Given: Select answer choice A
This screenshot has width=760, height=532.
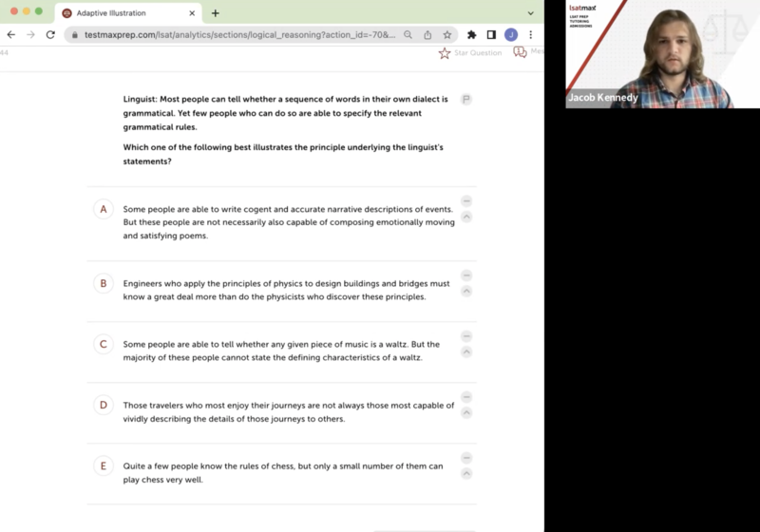Looking at the screenshot, I should 104,209.
